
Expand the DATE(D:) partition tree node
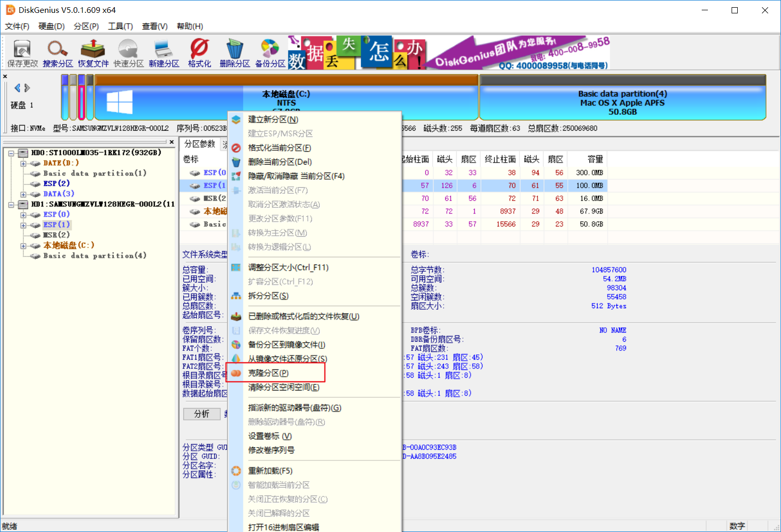click(23, 164)
